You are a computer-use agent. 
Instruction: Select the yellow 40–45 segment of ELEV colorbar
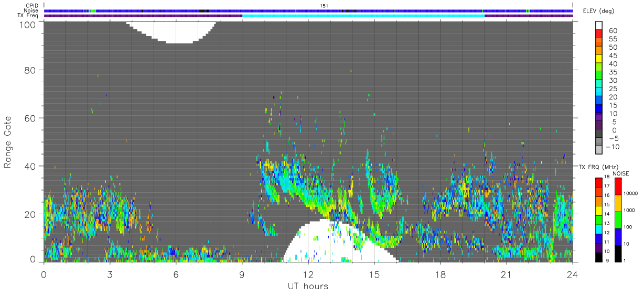pyautogui.click(x=599, y=60)
